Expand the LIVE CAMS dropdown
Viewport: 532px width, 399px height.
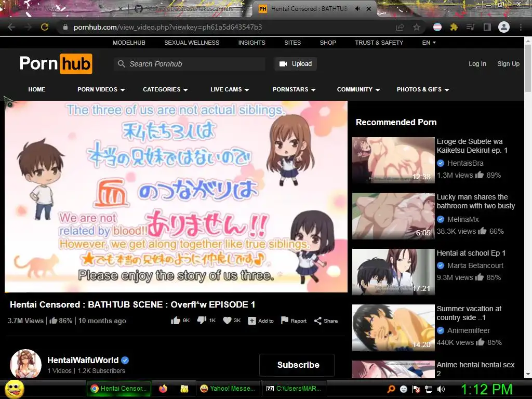tap(230, 89)
